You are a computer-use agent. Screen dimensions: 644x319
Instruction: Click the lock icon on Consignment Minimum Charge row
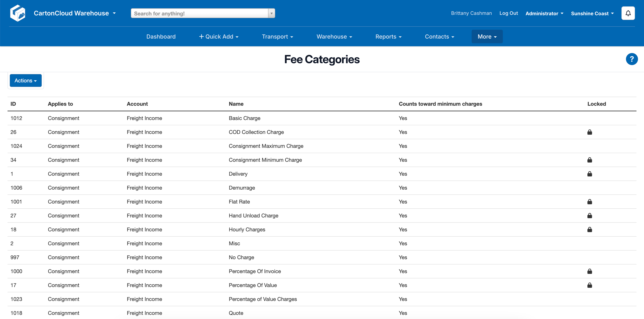click(589, 160)
